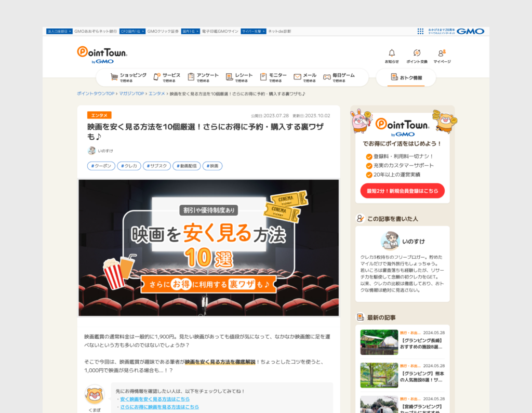Select the #クーポン tag
This screenshot has width=532, height=413.
pyautogui.click(x=101, y=166)
